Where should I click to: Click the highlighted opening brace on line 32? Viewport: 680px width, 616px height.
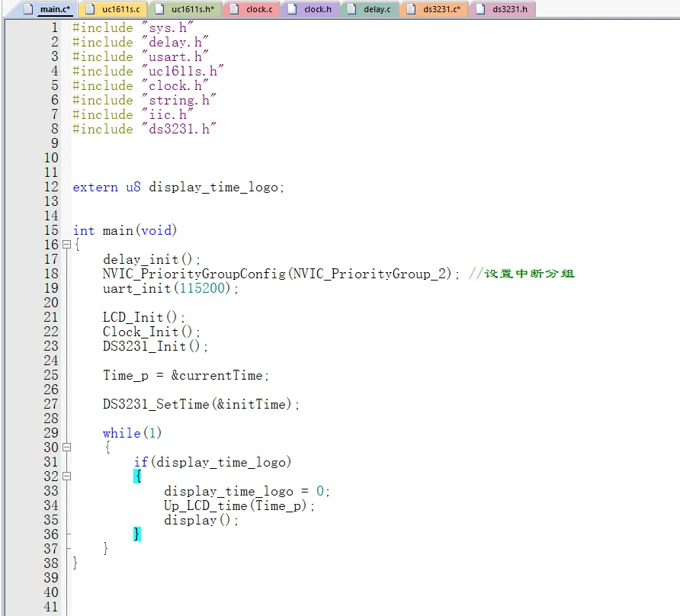pos(137,476)
